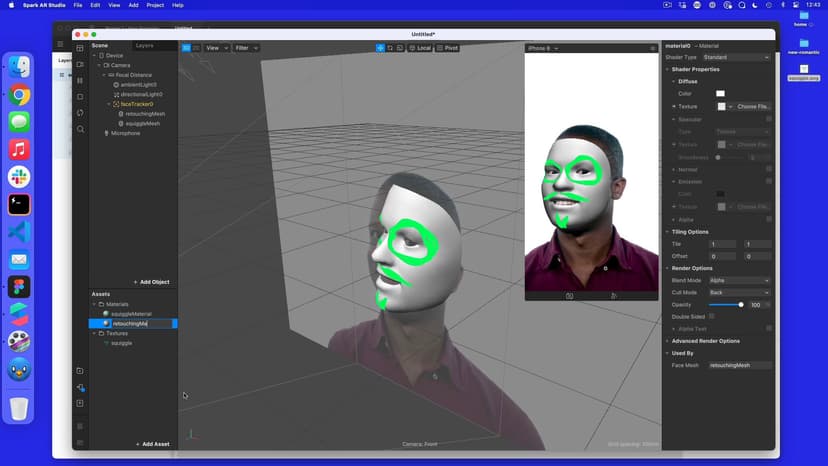828x466 pixels.
Task: Open the simulator options menu icon
Action: point(653,48)
